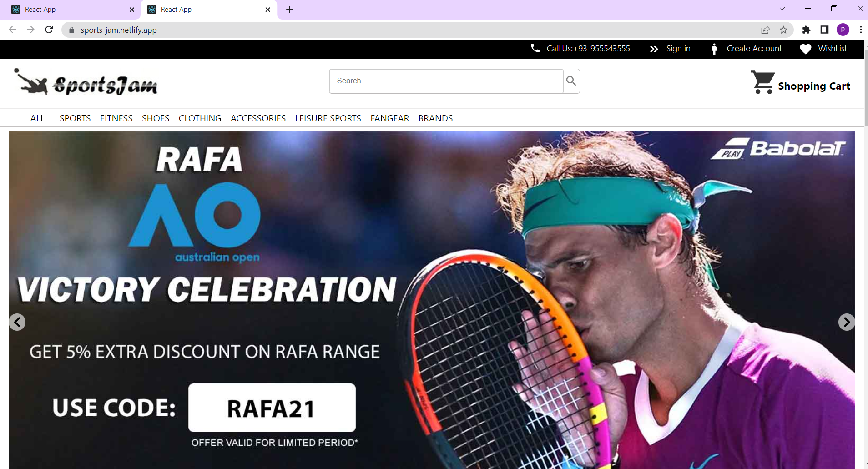Image resolution: width=868 pixels, height=469 pixels.
Task: Click the person icon for Create Account
Action: pyautogui.click(x=714, y=49)
